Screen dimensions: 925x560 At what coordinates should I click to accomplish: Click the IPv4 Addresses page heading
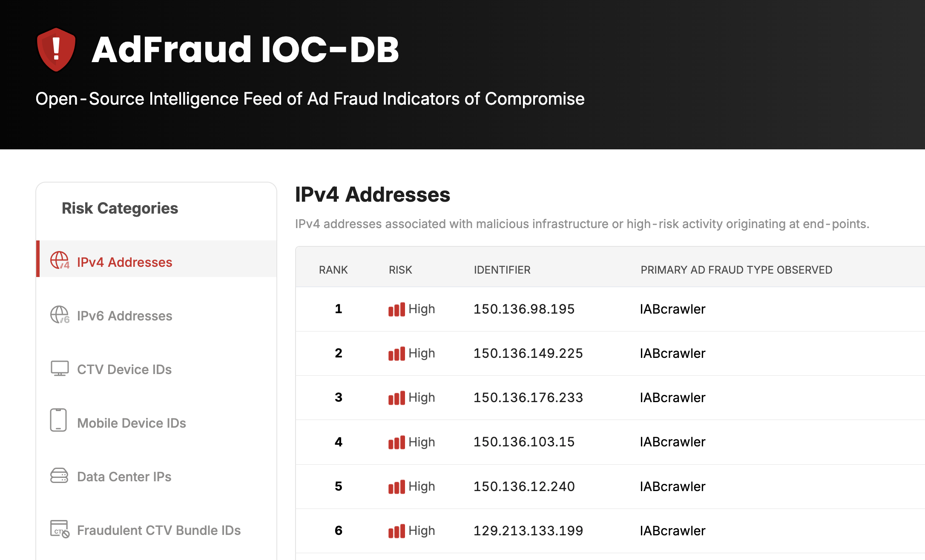pos(373,195)
